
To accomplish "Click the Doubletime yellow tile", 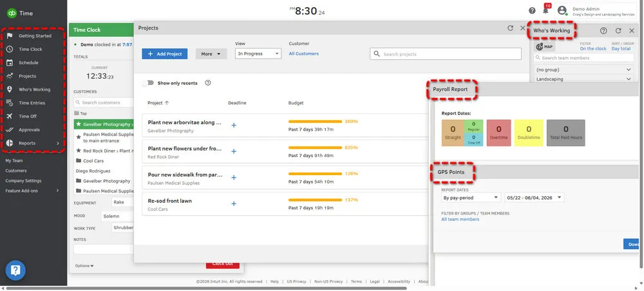I will 529,133.
